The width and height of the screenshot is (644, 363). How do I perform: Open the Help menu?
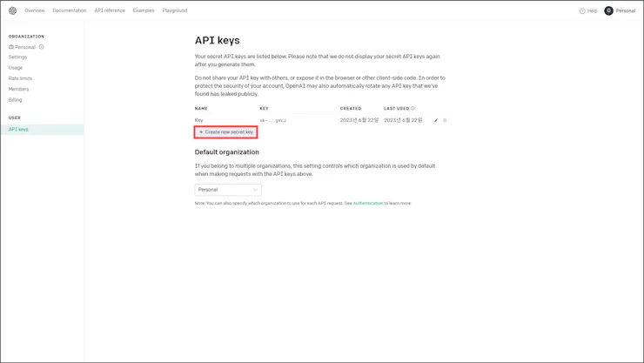(588, 11)
